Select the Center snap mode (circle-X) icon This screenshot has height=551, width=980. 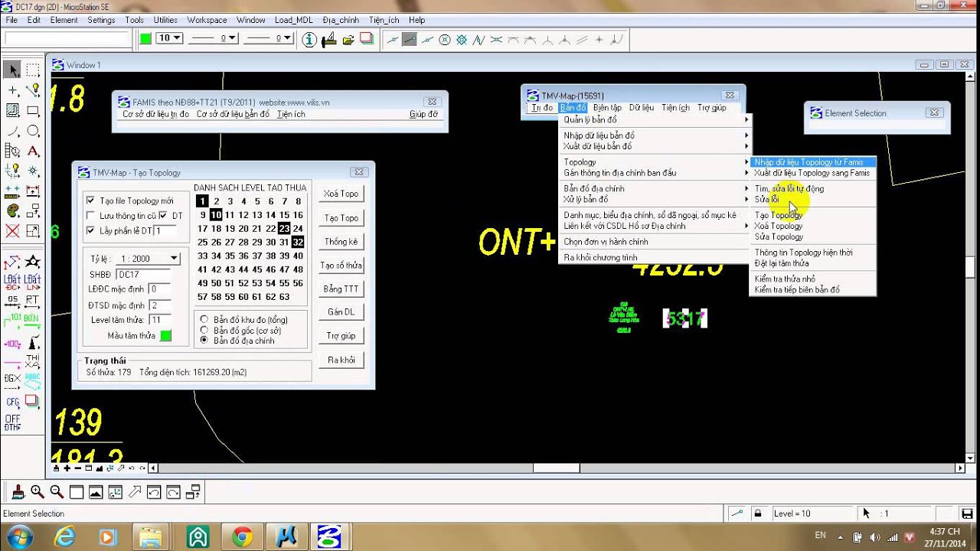444,39
